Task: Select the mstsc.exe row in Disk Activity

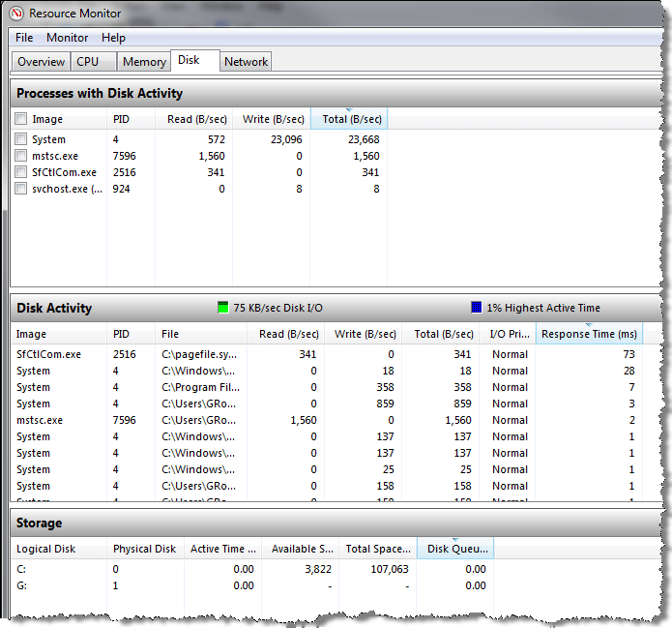Action: tap(327, 420)
